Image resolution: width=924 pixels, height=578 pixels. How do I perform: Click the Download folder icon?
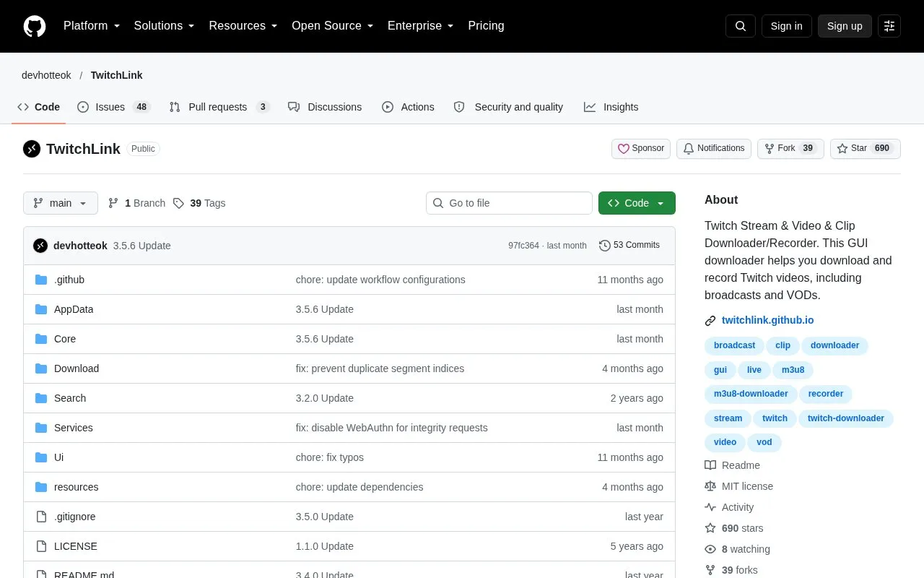41,368
